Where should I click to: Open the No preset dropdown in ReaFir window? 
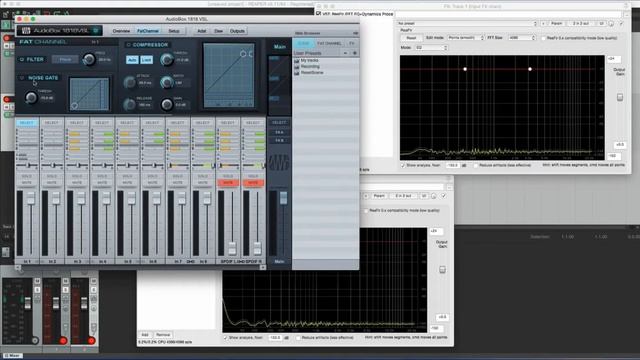click(467, 24)
